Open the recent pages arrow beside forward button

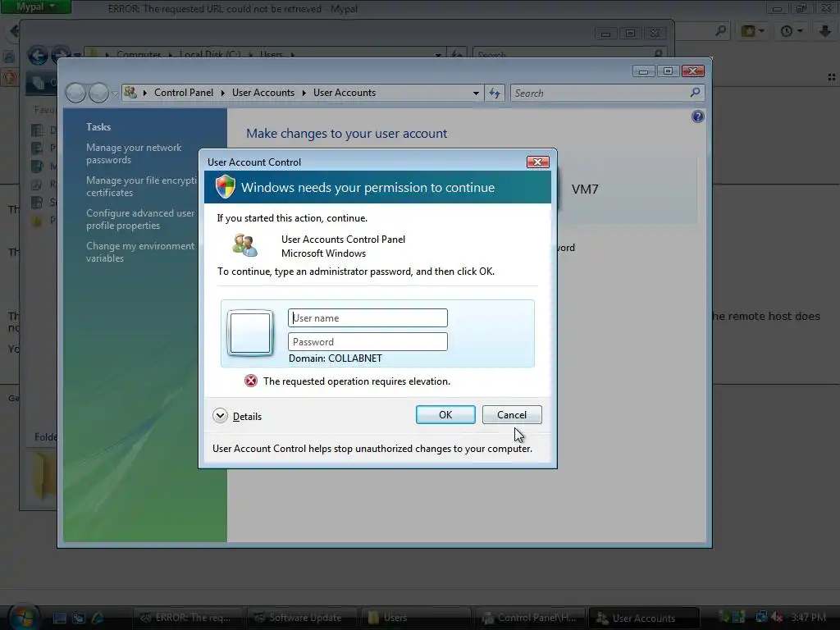(115, 94)
